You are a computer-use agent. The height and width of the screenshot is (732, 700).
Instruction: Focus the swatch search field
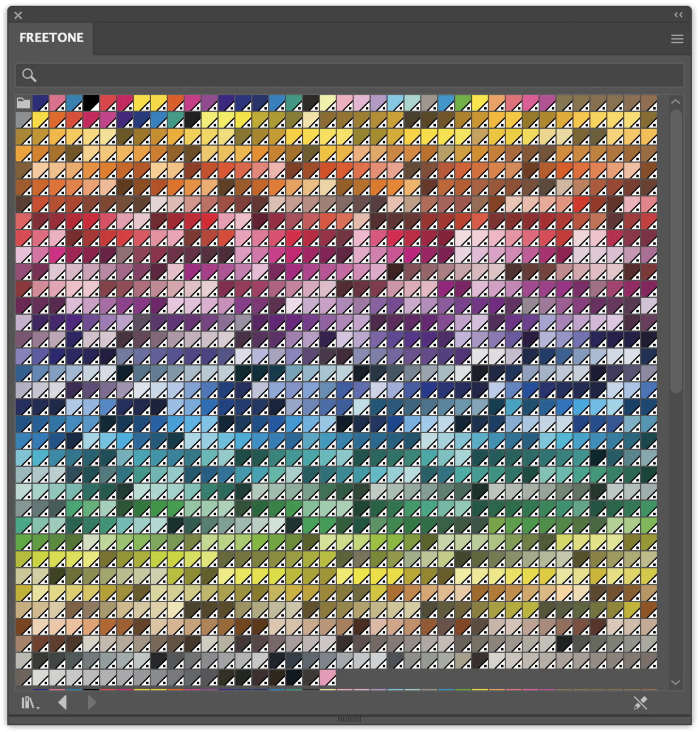[349, 76]
